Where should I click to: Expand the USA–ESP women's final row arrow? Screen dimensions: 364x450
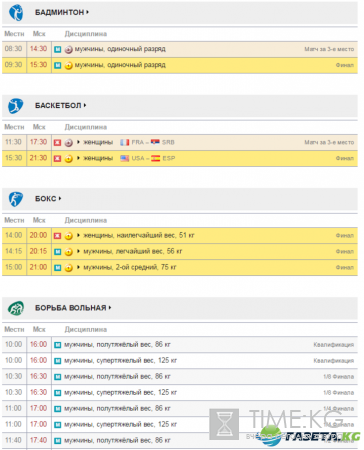click(x=78, y=158)
